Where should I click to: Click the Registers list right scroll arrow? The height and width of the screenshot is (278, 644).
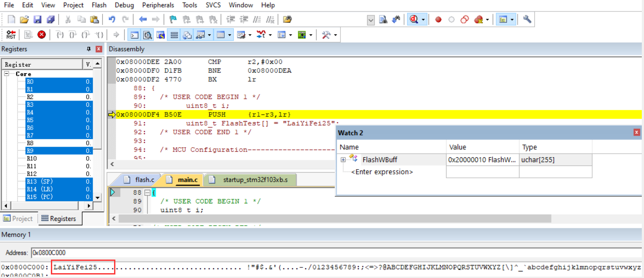coord(89,206)
